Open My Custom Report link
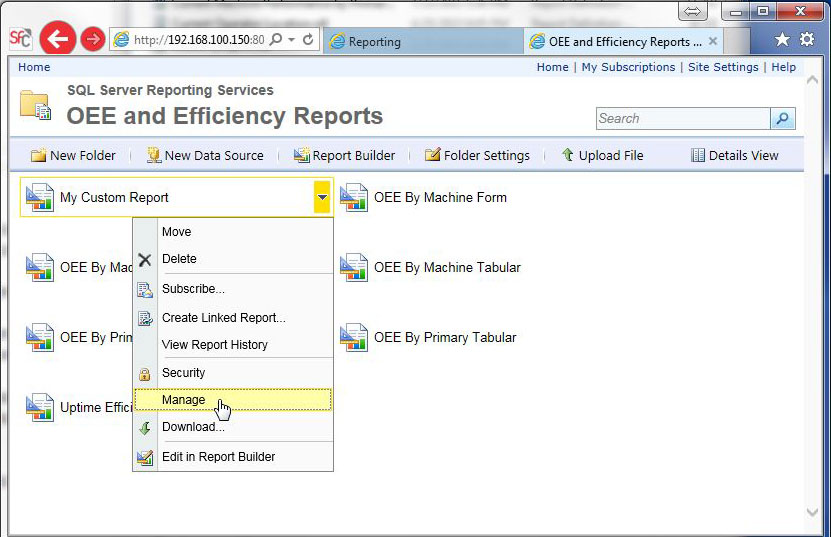The height and width of the screenshot is (537, 831). pyautogui.click(x=114, y=197)
